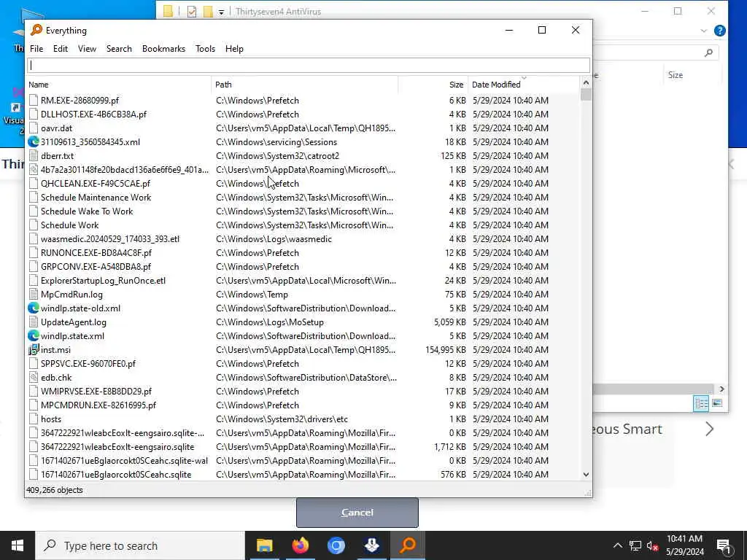Click the 409,266 objects status text
The image size is (747, 560).
coord(54,489)
